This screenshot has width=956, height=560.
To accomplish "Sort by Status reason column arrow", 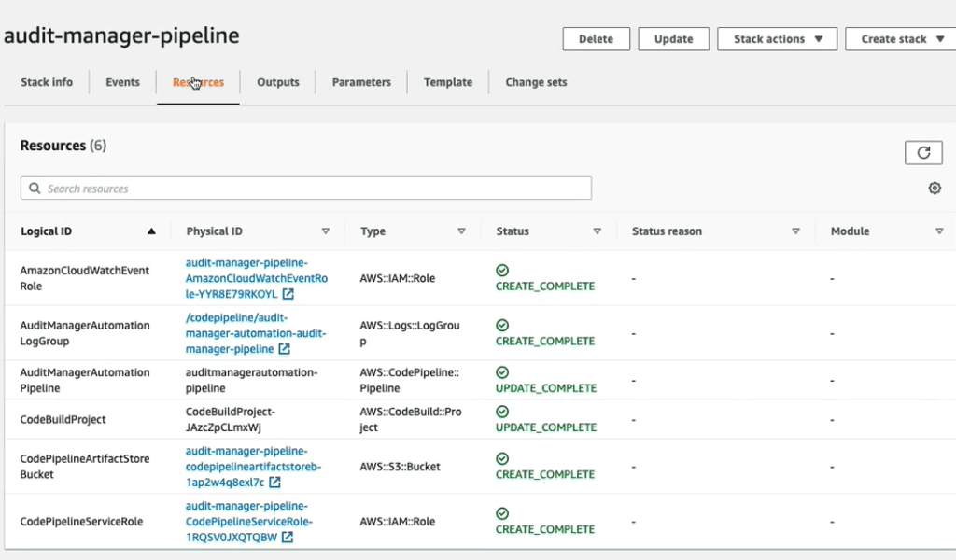I will tap(795, 231).
